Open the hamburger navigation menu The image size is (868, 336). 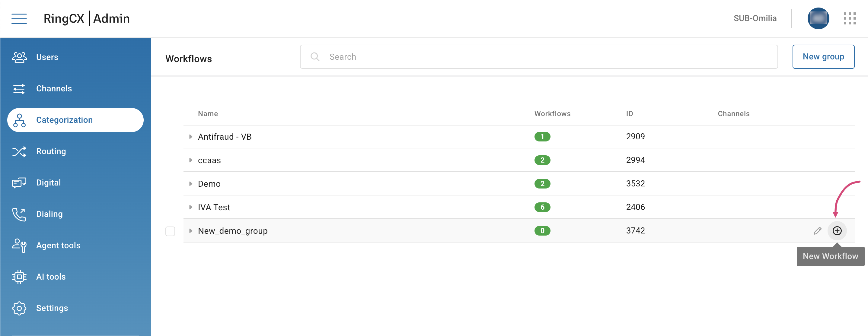19,18
